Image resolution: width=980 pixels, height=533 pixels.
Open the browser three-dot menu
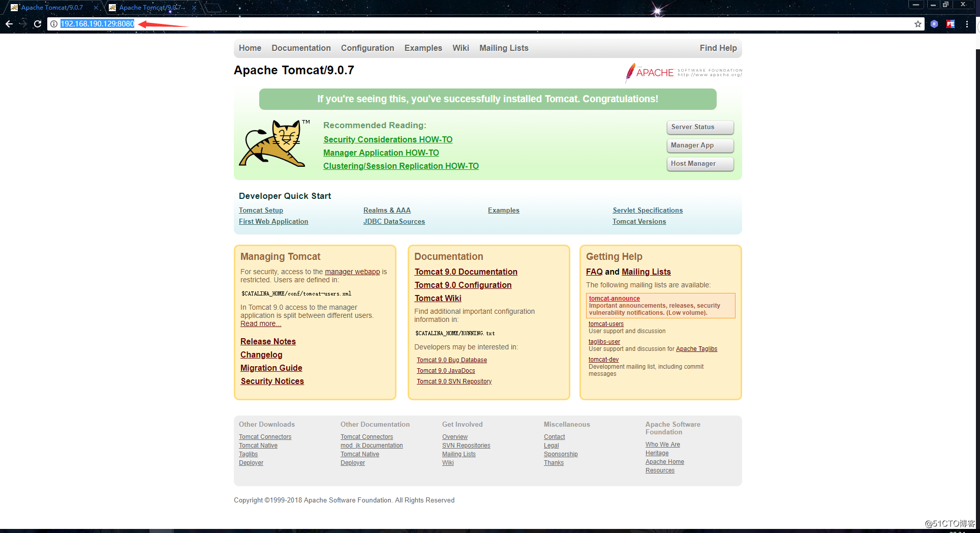tap(967, 24)
